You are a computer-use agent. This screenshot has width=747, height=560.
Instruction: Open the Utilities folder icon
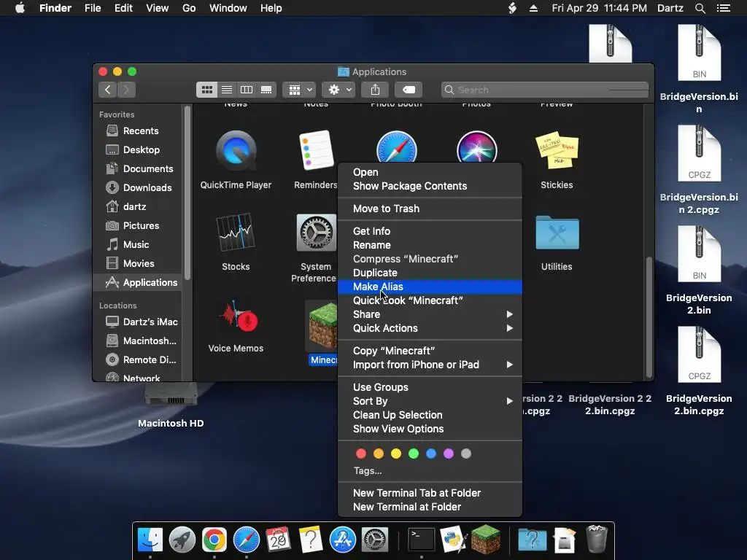[557, 233]
